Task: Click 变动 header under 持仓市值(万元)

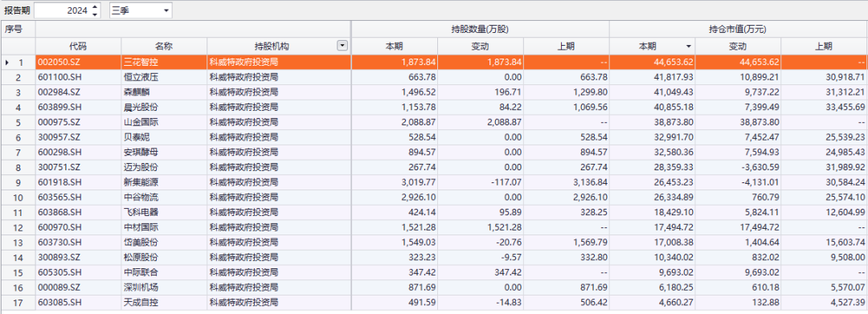Action: 738,47
